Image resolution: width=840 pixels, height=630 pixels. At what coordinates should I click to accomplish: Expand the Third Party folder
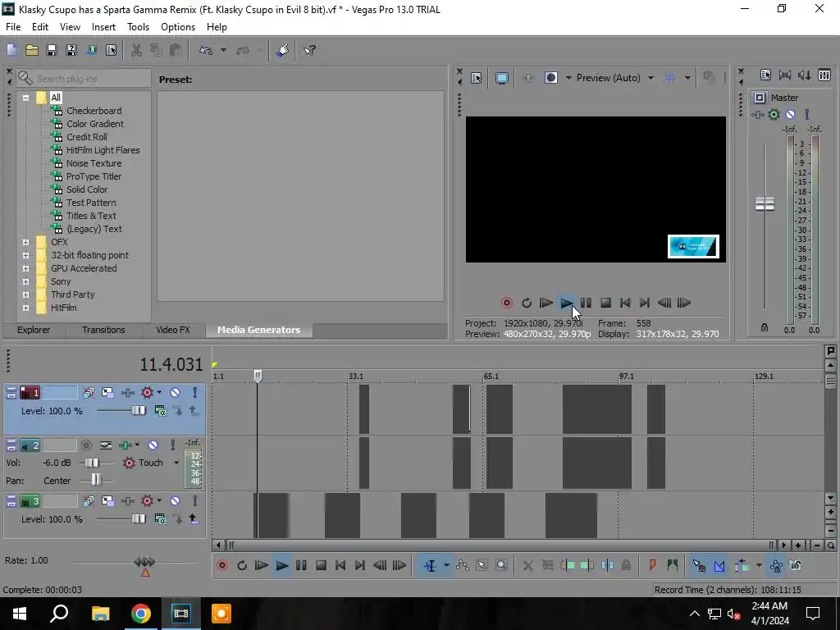tap(25, 294)
